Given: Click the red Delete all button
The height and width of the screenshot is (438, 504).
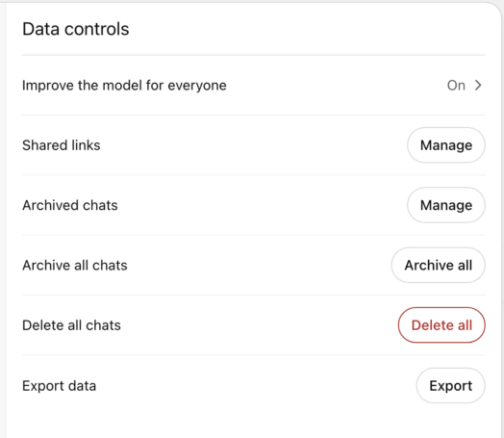Looking at the screenshot, I should tap(441, 325).
